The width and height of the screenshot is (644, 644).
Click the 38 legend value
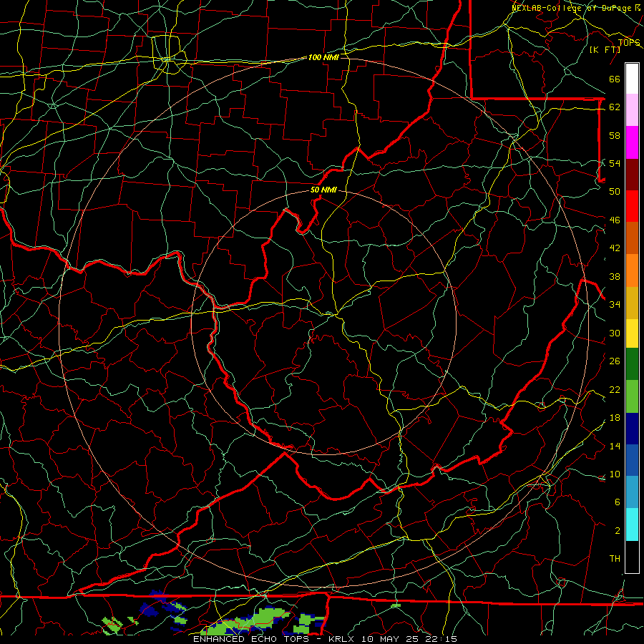pos(615,276)
